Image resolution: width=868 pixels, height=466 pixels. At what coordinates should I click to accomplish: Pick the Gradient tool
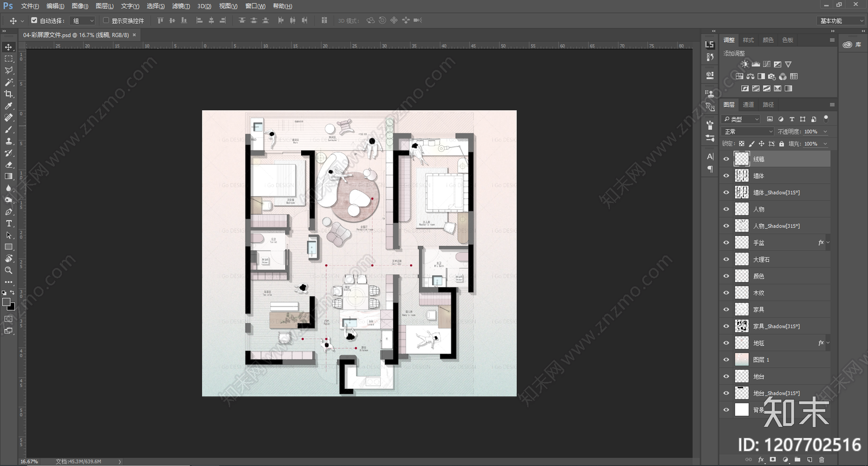9,176
